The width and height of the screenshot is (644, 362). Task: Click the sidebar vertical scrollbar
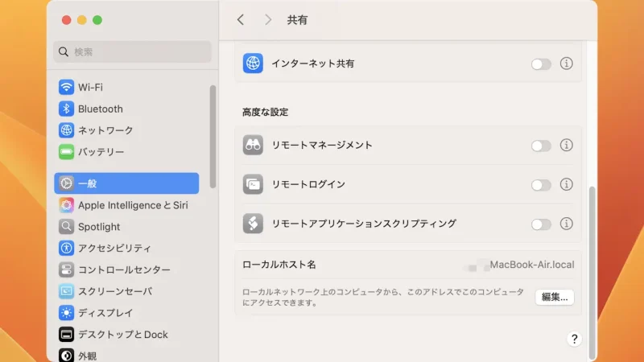[x=213, y=137]
